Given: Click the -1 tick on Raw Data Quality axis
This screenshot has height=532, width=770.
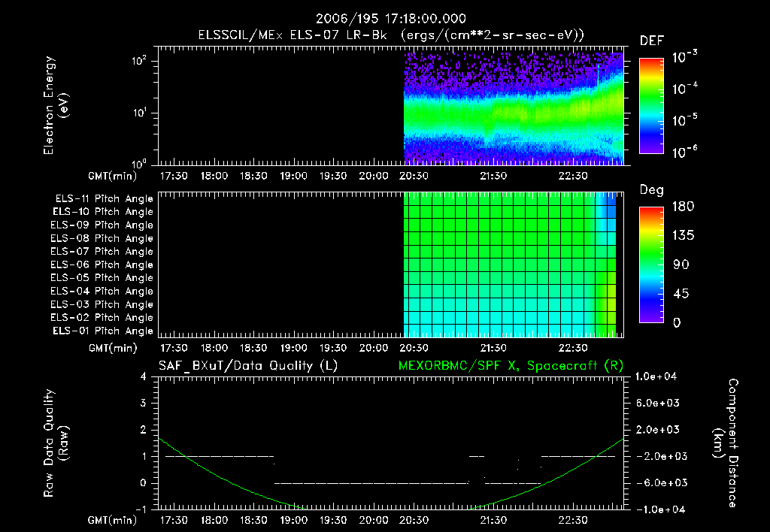Looking at the screenshot, I should (141, 509).
